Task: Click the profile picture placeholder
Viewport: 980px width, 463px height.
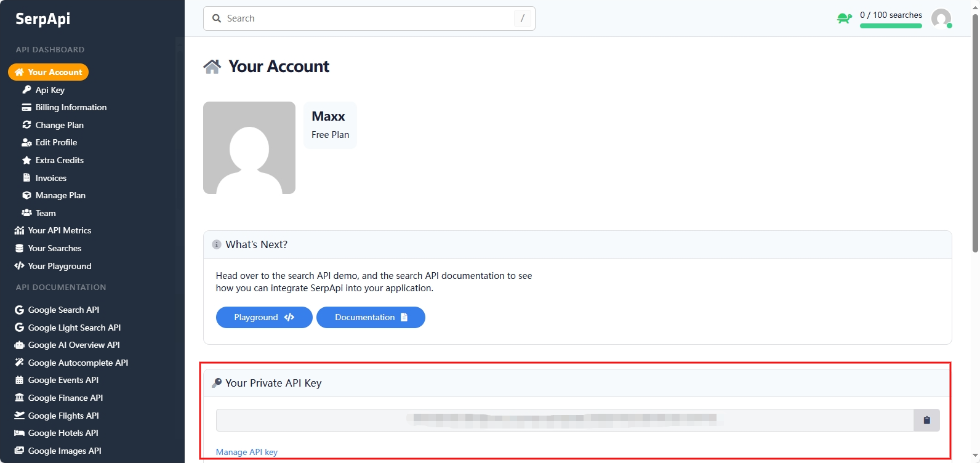Action: tap(249, 148)
